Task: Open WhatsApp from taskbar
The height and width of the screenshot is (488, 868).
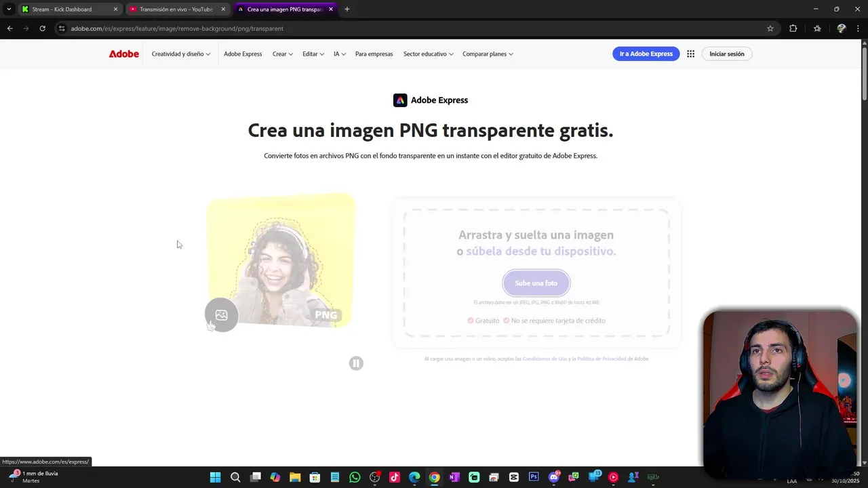Action: click(355, 477)
